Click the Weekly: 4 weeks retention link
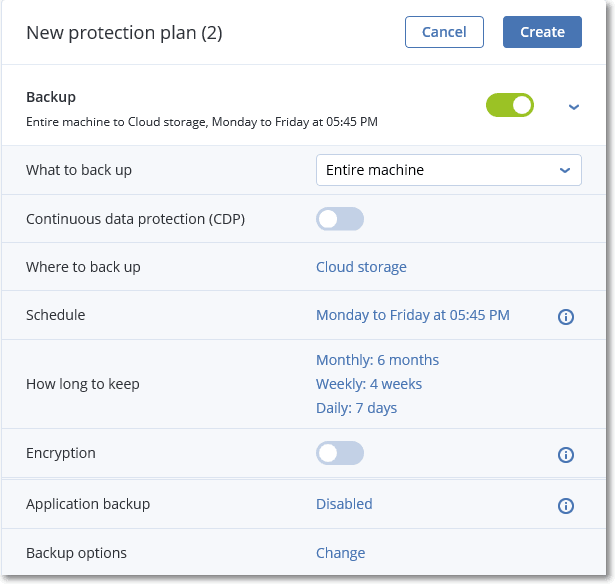 369,384
